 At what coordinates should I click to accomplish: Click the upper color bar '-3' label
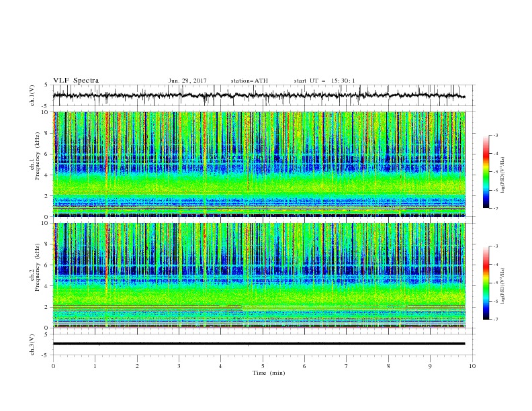(495, 135)
